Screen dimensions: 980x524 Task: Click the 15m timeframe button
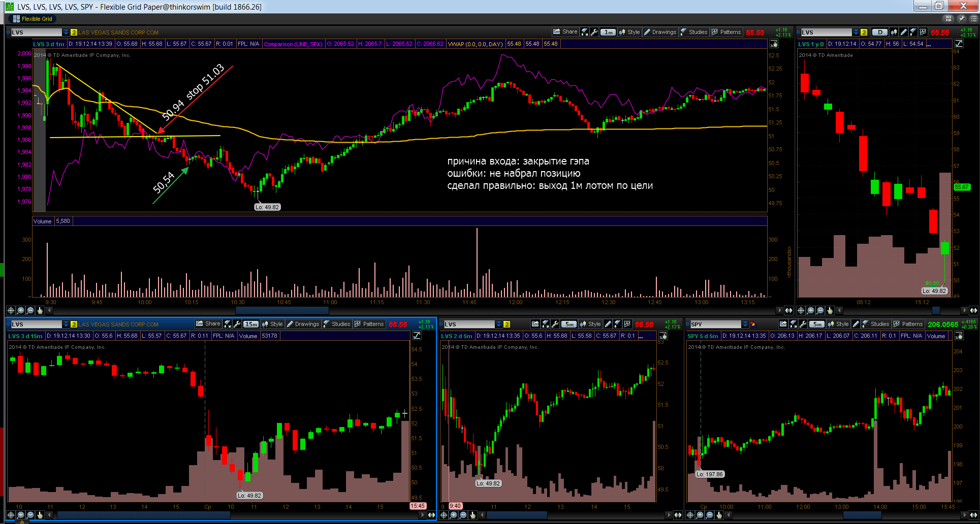click(x=251, y=324)
